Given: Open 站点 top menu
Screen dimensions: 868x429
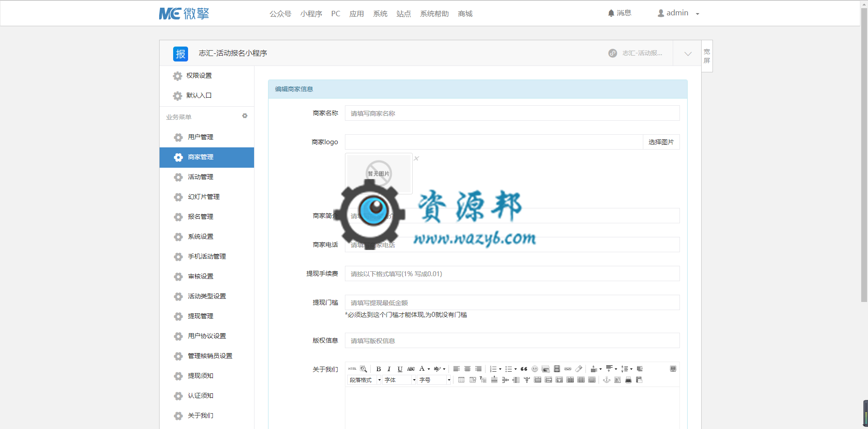Looking at the screenshot, I should pyautogui.click(x=404, y=14).
